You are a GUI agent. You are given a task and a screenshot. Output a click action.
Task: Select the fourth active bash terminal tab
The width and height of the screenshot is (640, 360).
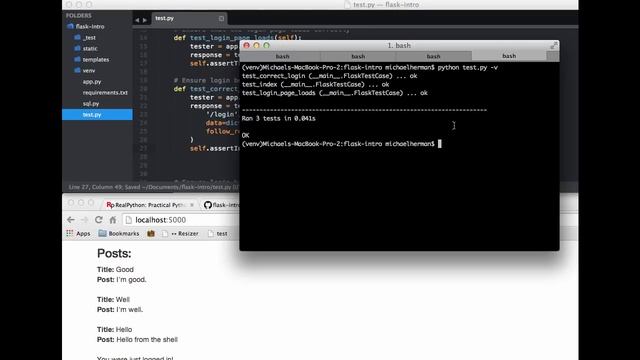(x=509, y=56)
